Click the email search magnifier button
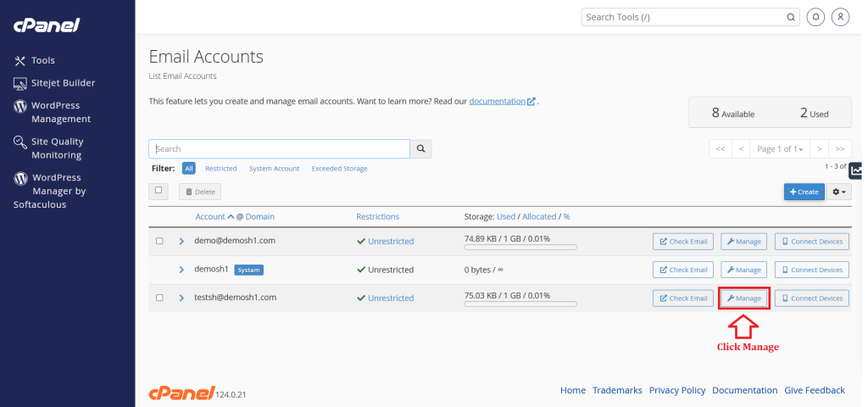The width and height of the screenshot is (868, 407). (x=420, y=149)
